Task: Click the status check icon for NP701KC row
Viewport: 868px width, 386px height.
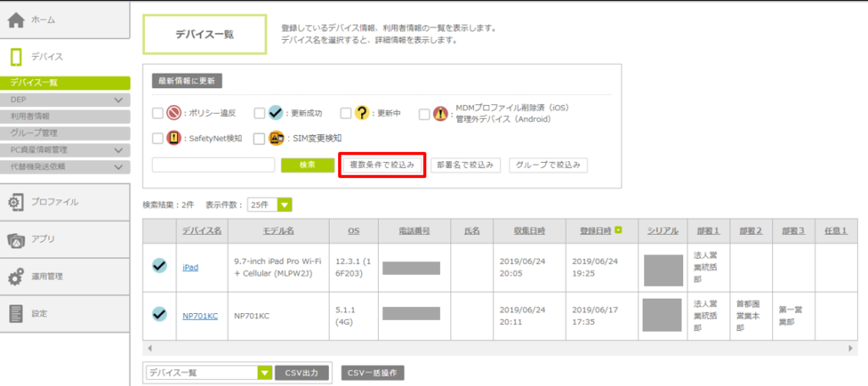Action: pos(159,315)
